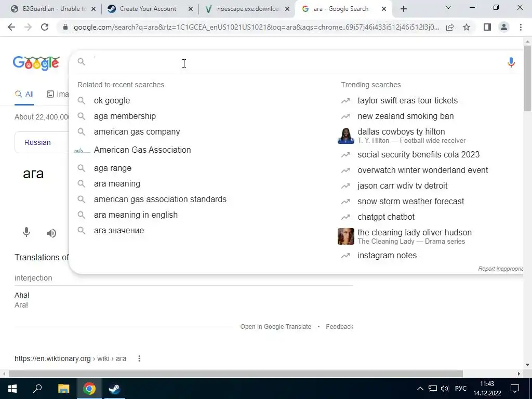Share this page via the share icon

click(450, 27)
